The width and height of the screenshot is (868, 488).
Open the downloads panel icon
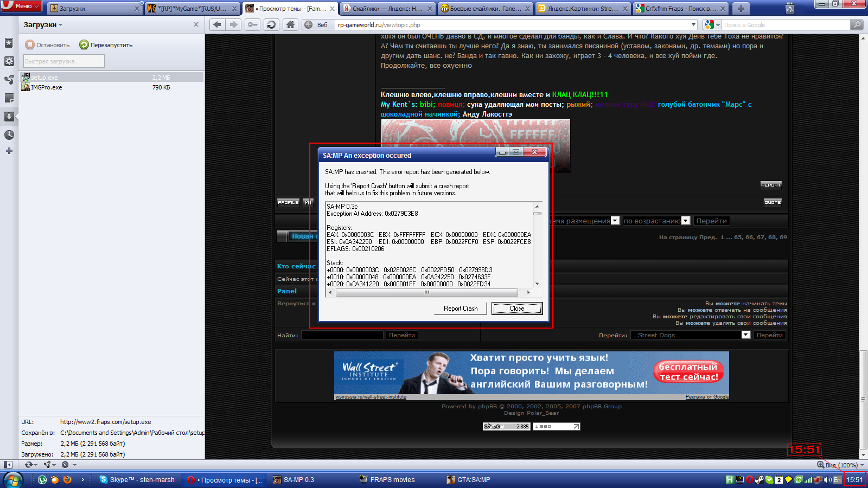9,117
